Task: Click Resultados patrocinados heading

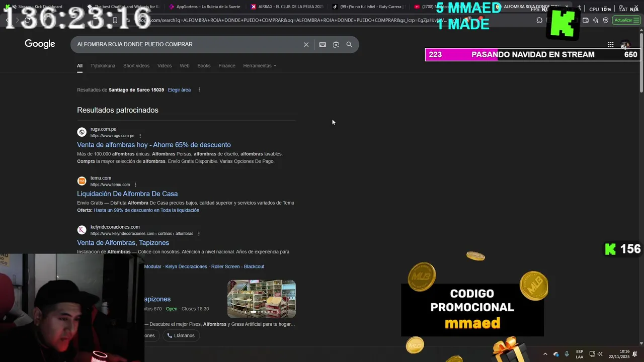Action: tap(118, 110)
